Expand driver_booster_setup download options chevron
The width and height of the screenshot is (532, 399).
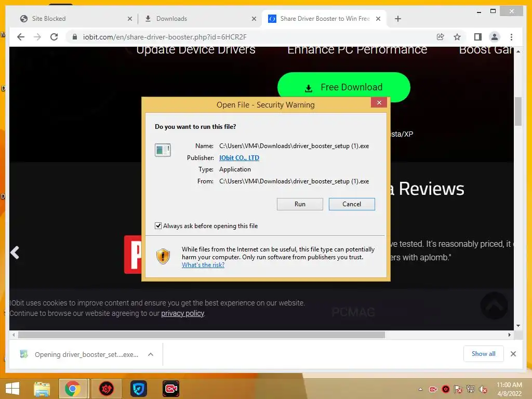151,354
